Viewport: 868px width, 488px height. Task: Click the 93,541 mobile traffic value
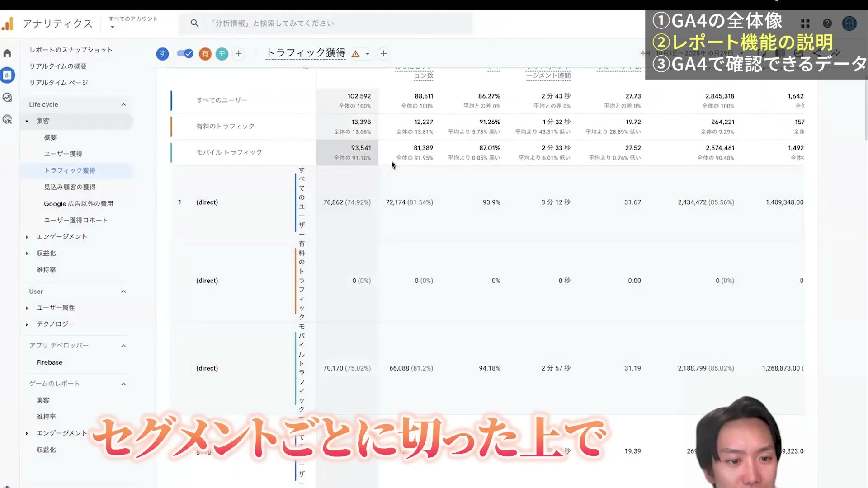[x=361, y=148]
